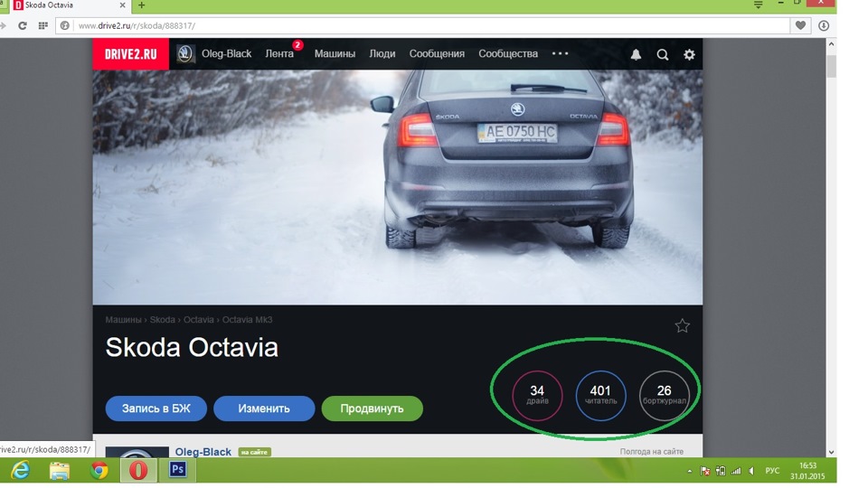Switch РУС keyboard language indicator
The image size is (868, 488).
coord(772,471)
